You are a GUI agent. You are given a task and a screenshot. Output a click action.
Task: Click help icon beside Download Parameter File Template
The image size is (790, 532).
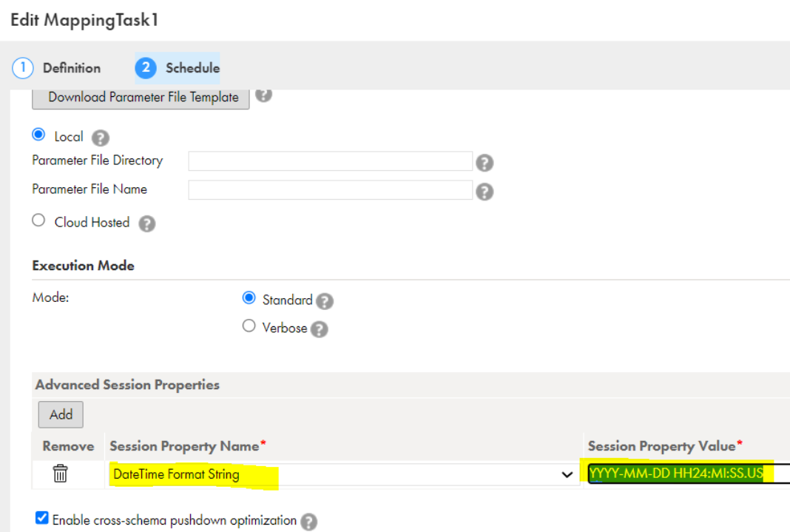click(x=263, y=95)
